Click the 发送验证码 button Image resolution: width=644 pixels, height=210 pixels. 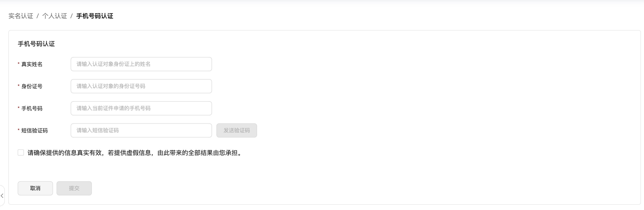click(237, 130)
